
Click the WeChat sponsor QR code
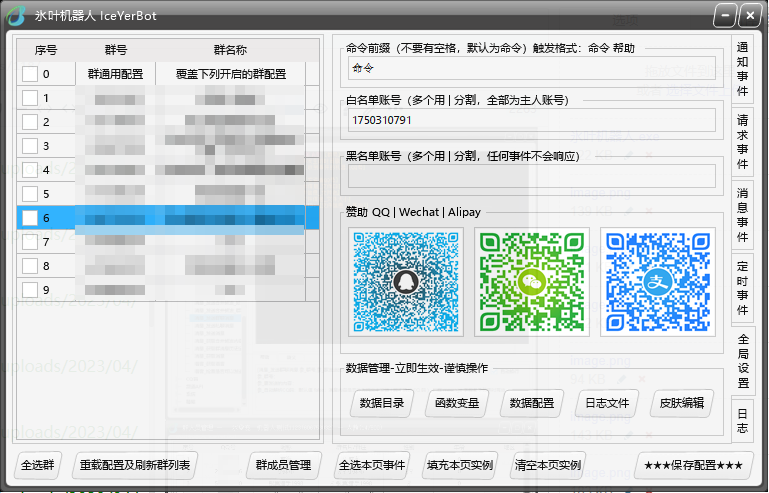tap(532, 282)
